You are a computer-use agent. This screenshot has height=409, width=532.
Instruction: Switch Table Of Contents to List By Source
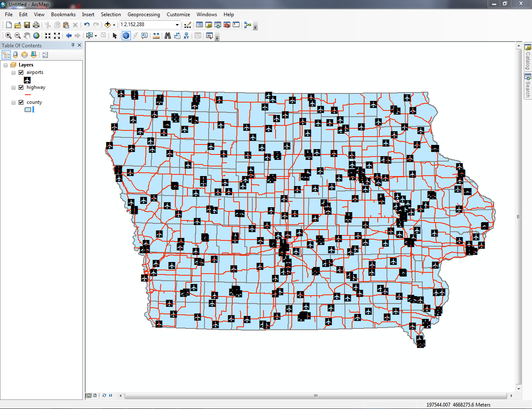coord(15,54)
